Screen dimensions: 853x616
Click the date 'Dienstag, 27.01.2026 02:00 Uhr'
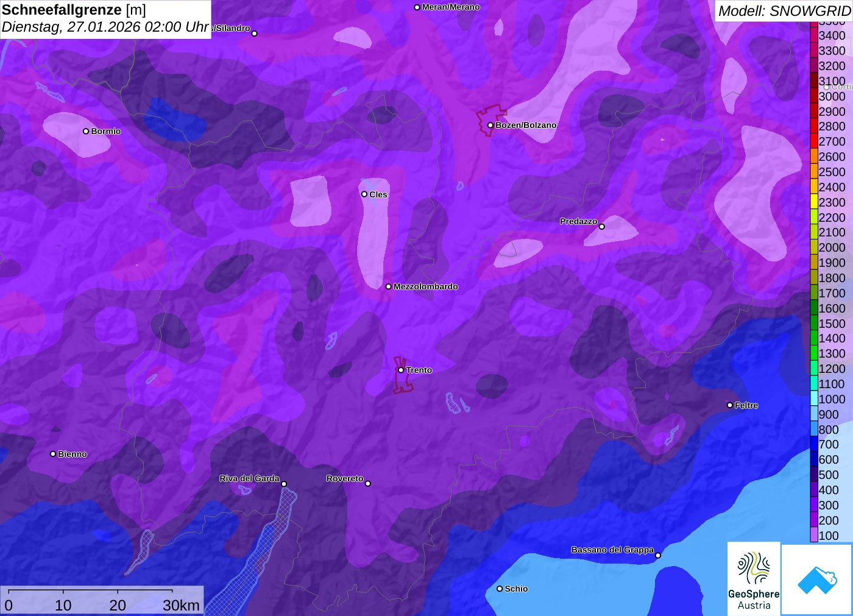tap(105, 27)
